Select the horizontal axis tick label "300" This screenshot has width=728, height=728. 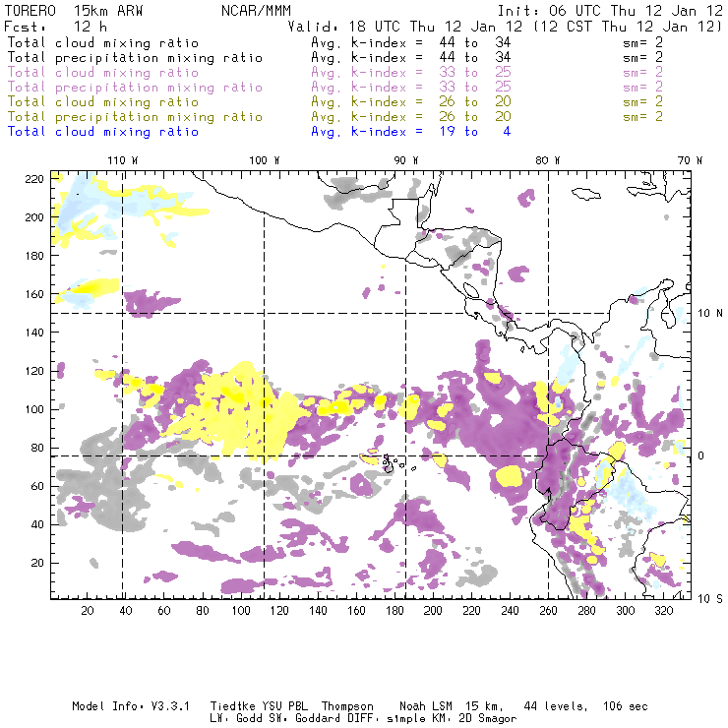pos(625,611)
